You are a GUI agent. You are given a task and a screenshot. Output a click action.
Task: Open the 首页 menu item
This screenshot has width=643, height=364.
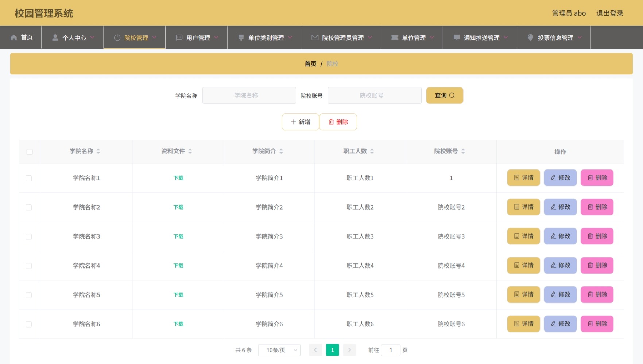(22, 37)
